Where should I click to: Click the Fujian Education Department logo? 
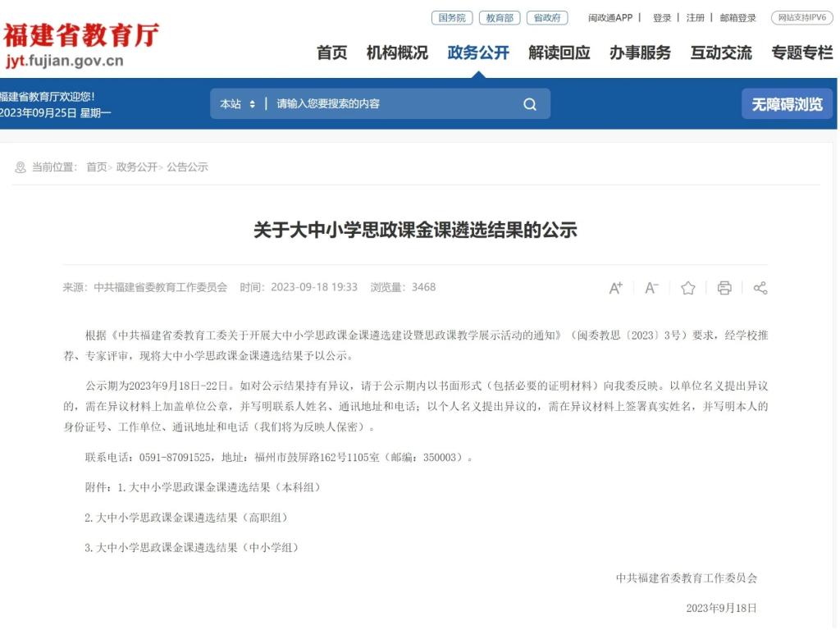click(80, 47)
